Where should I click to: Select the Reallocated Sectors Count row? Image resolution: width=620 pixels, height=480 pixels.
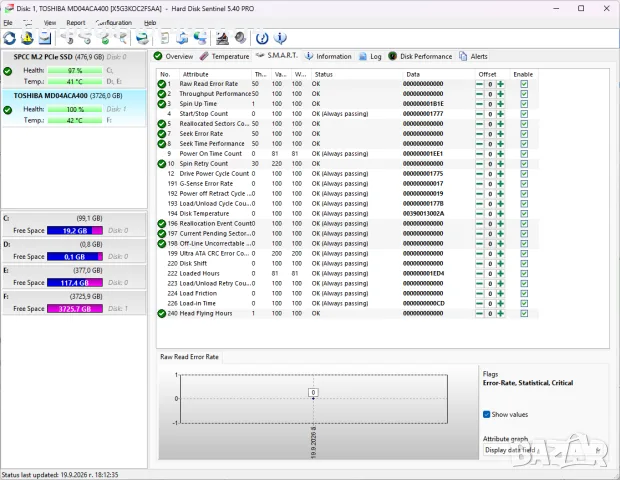point(347,124)
